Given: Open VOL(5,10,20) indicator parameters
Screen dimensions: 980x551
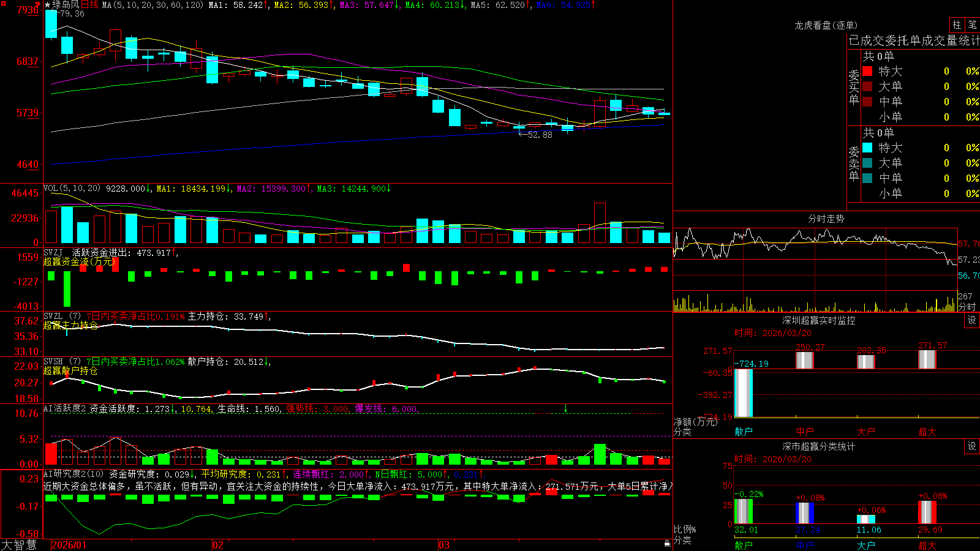Looking at the screenshot, I should [x=72, y=189].
